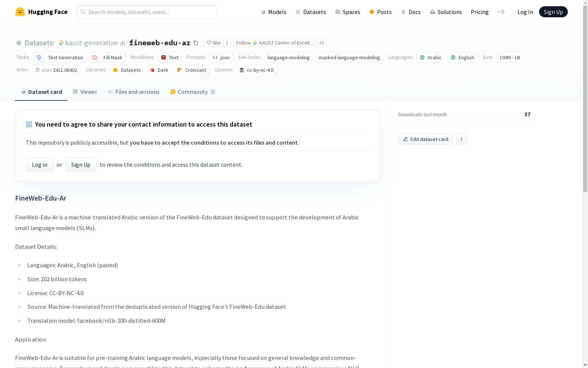Click the Hugging Face logo icon
Image resolution: width=588 pixels, height=368 pixels.
coord(20,12)
